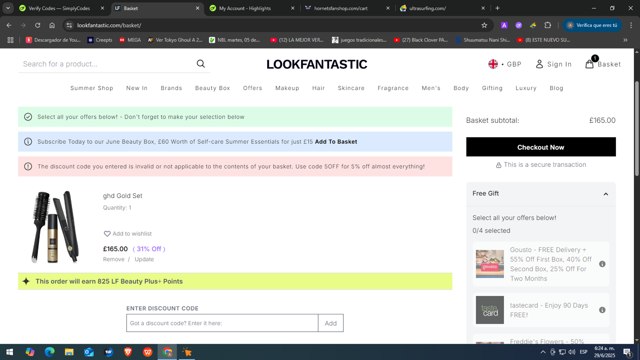Click Add discount code button

click(331, 323)
